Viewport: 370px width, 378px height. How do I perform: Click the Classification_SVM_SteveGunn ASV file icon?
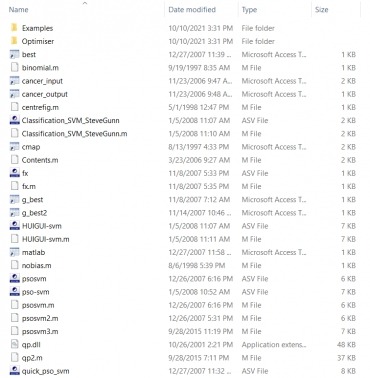pyautogui.click(x=14, y=120)
